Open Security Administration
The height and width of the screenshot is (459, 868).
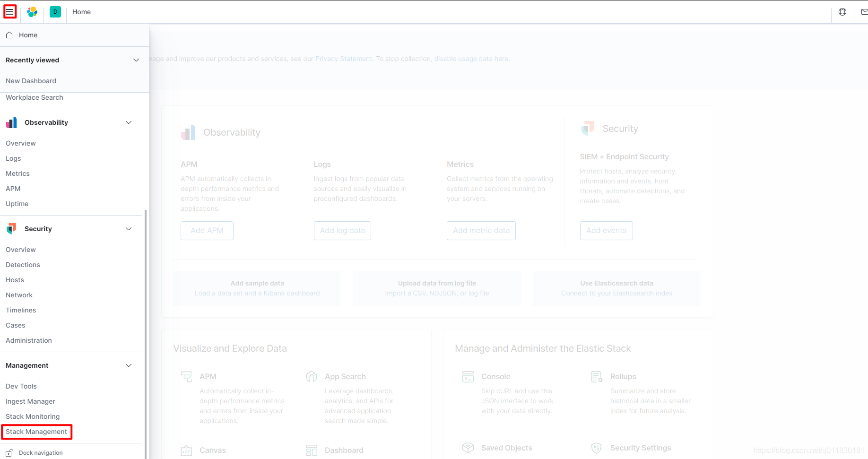29,340
